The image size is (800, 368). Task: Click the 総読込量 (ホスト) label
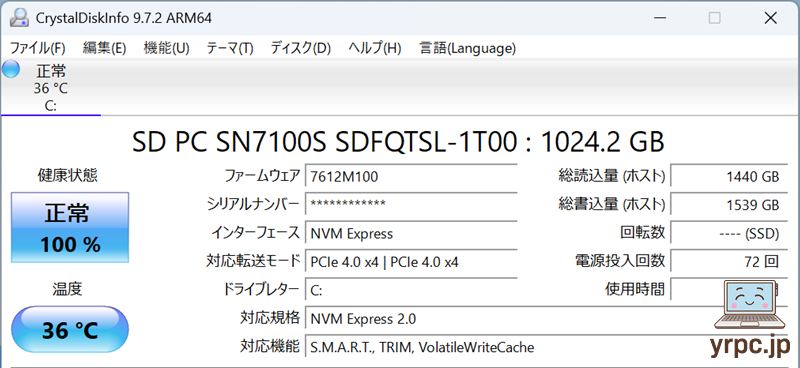[x=612, y=177]
